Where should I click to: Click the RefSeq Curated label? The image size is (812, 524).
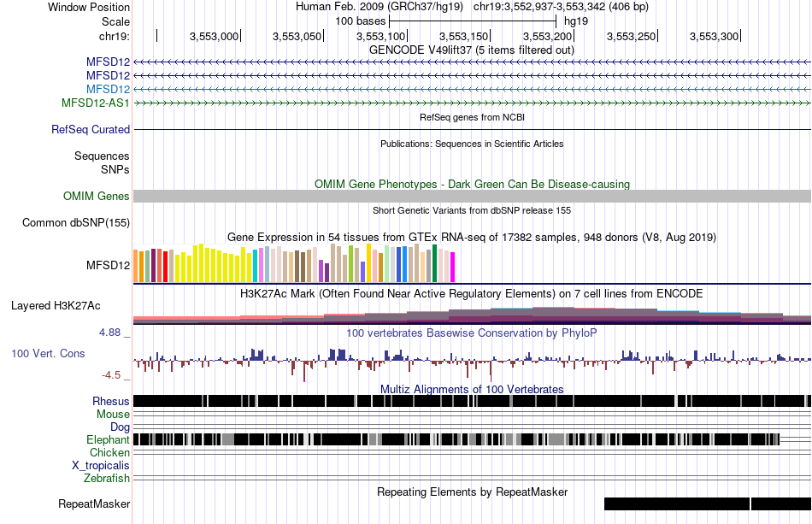tap(91, 129)
